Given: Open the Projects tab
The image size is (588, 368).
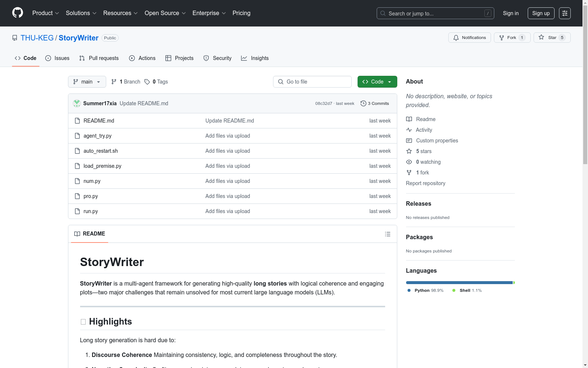Looking at the screenshot, I should pyautogui.click(x=179, y=58).
